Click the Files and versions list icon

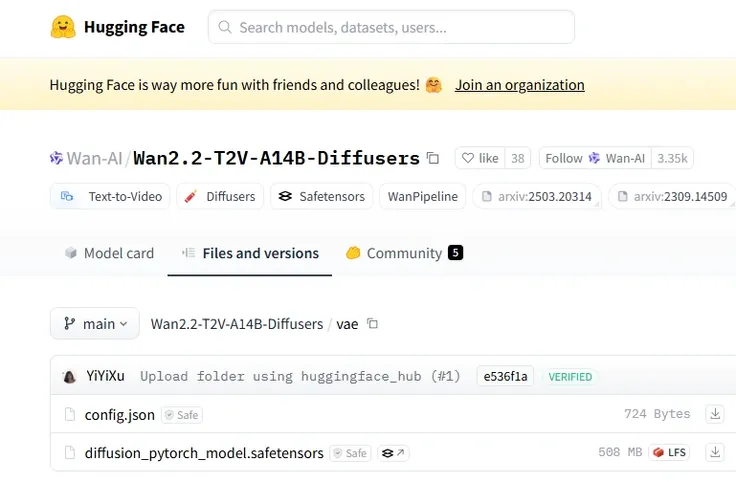[188, 253]
